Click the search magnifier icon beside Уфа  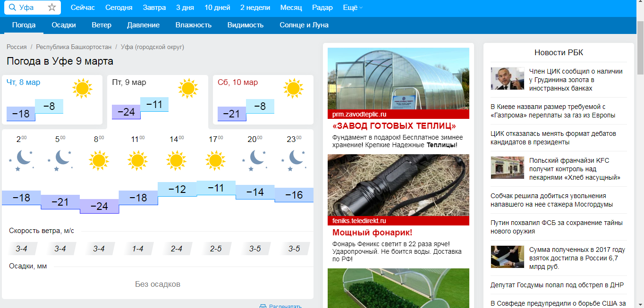13,8
